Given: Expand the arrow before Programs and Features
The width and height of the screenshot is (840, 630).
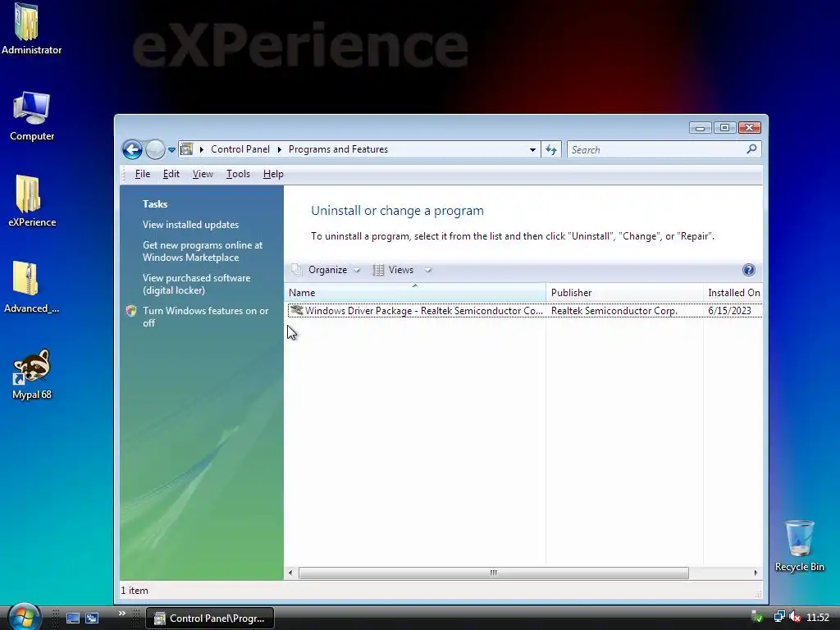Looking at the screenshot, I should (x=279, y=149).
